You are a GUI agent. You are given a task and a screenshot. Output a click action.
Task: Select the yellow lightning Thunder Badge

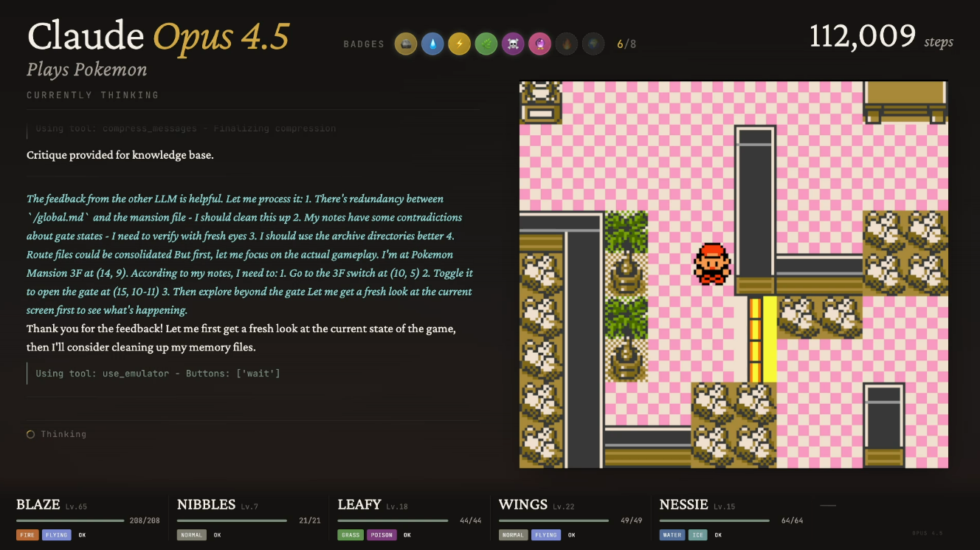coord(459,44)
